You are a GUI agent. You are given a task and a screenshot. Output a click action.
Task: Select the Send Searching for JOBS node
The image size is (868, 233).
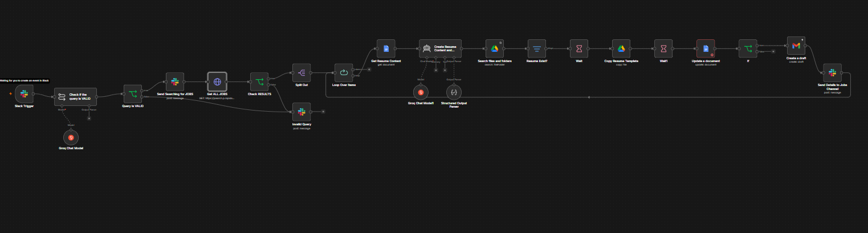[x=175, y=81]
